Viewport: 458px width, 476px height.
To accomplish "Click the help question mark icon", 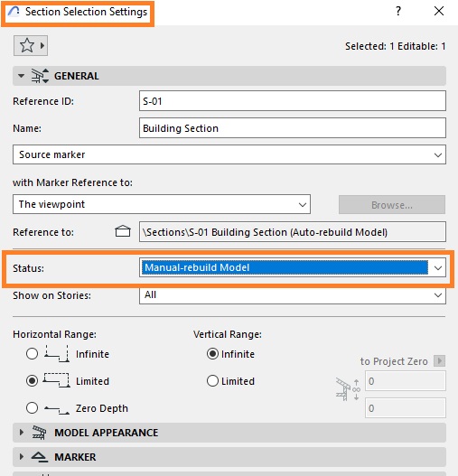I will pos(398,11).
